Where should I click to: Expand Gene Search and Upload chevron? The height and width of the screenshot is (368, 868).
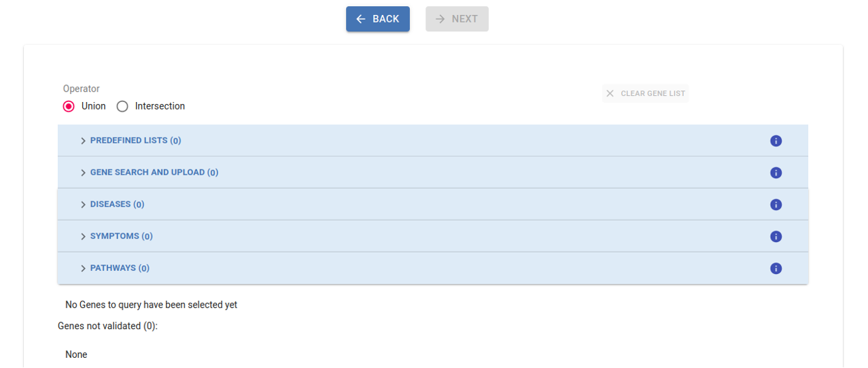pos(83,173)
